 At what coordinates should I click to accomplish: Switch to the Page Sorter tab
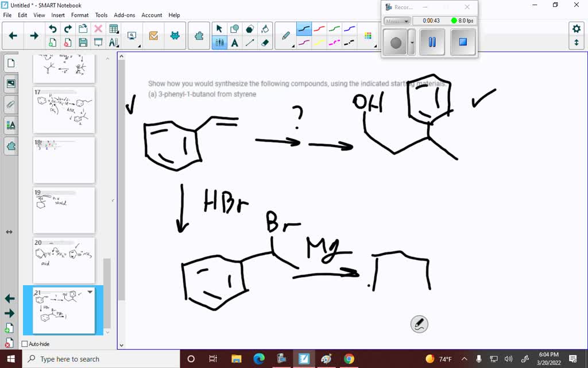coord(10,63)
